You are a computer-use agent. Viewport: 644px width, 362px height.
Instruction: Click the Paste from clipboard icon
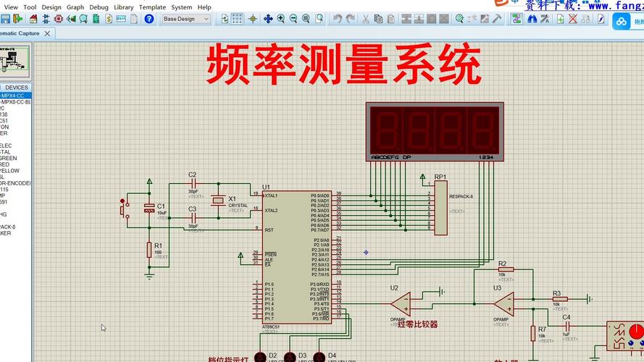click(391, 19)
